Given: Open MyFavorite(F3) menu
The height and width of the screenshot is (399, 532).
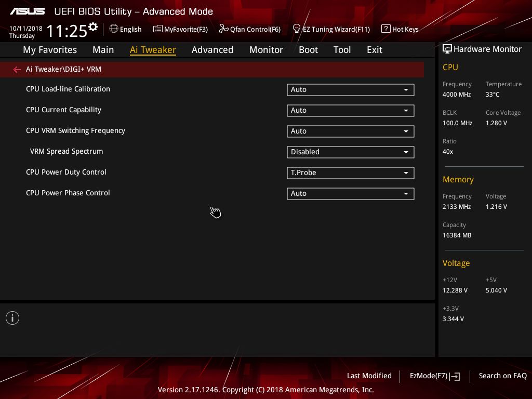Looking at the screenshot, I should click(186, 29).
